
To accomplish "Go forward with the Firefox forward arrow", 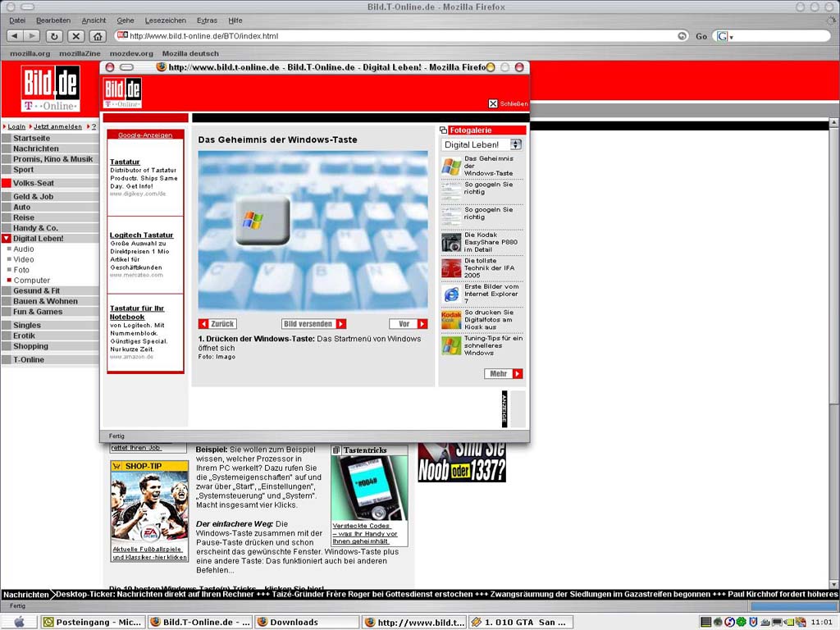I will click(32, 36).
